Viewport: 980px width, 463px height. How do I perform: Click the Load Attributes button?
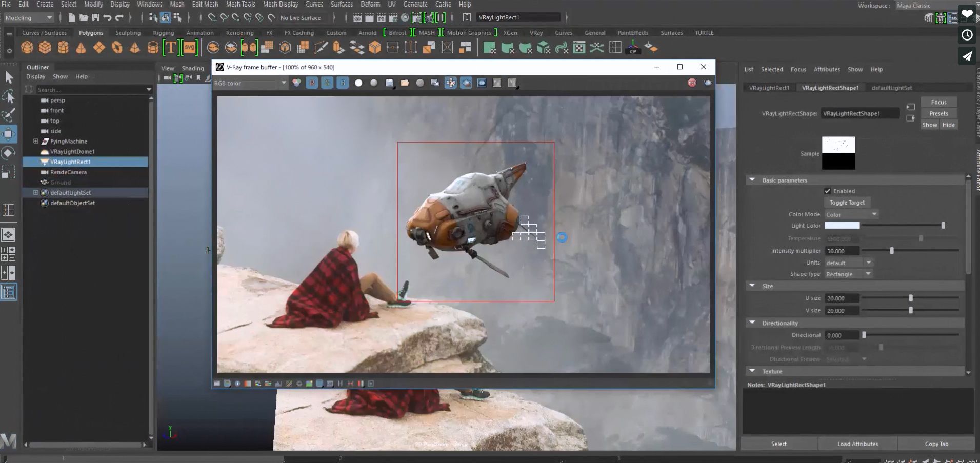click(x=858, y=444)
